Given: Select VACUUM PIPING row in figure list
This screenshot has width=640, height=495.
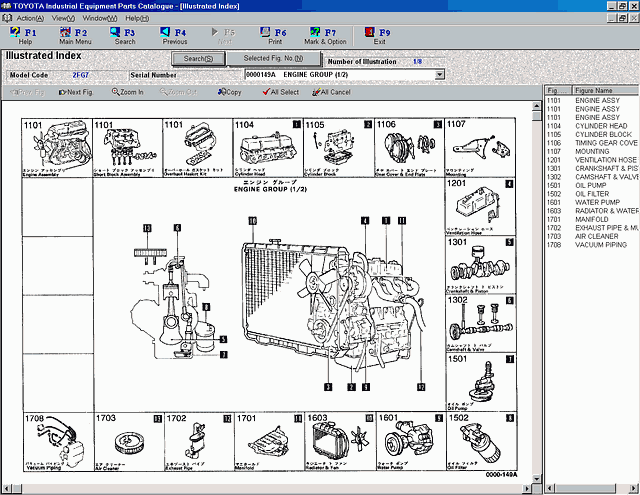Looking at the screenshot, I should point(592,245).
